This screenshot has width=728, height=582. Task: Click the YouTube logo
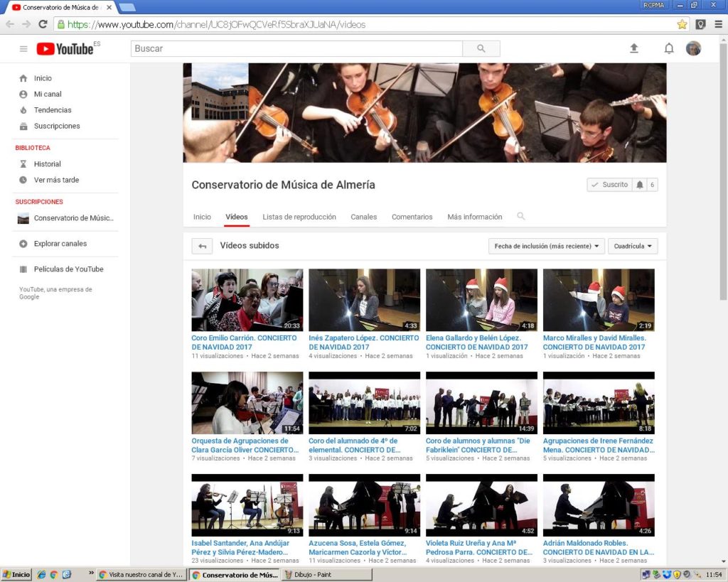pos(65,49)
